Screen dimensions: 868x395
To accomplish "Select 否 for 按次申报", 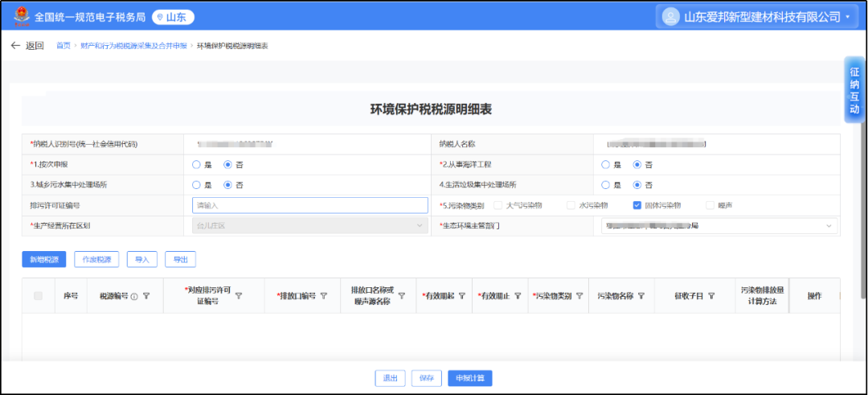I will [x=227, y=165].
